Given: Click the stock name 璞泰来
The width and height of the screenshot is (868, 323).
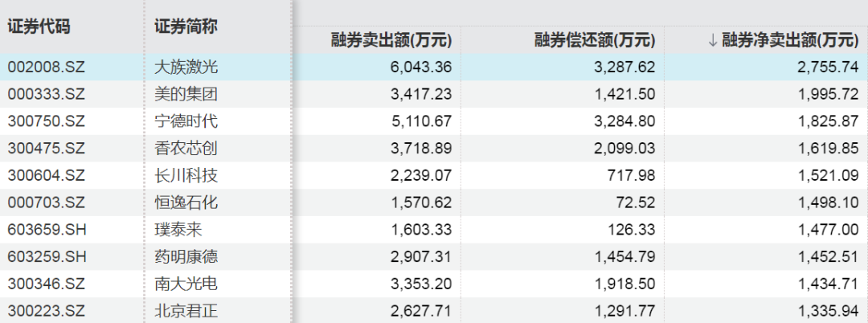Looking at the screenshot, I should tap(178, 230).
